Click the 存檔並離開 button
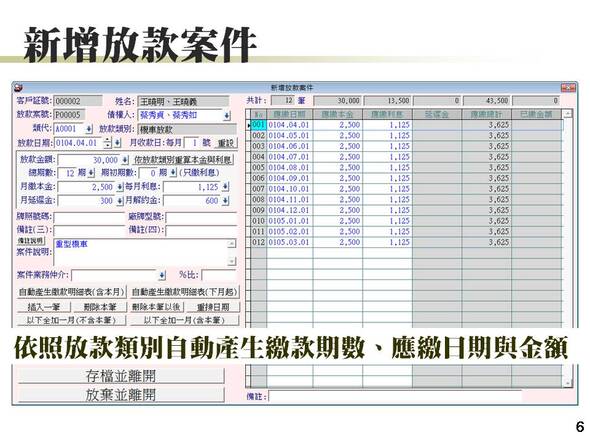590x443 pixels. (121, 376)
